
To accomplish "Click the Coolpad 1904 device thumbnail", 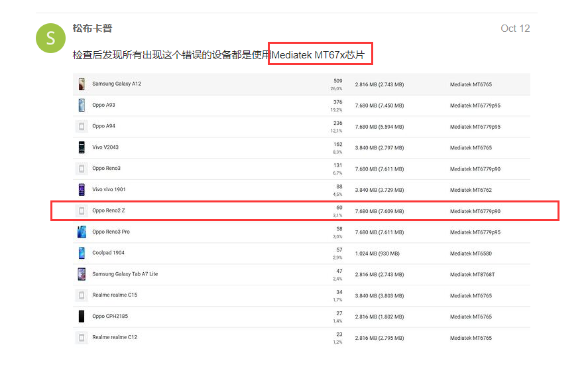I will tap(82, 253).
